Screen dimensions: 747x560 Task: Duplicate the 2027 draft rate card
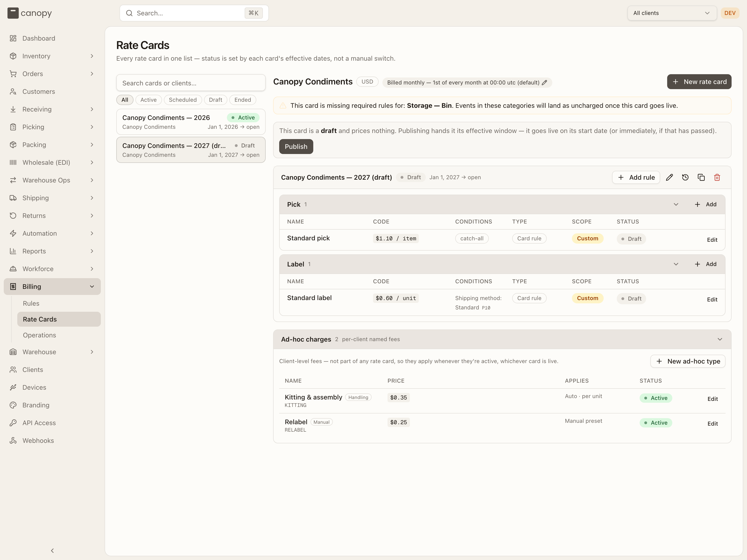pyautogui.click(x=701, y=178)
